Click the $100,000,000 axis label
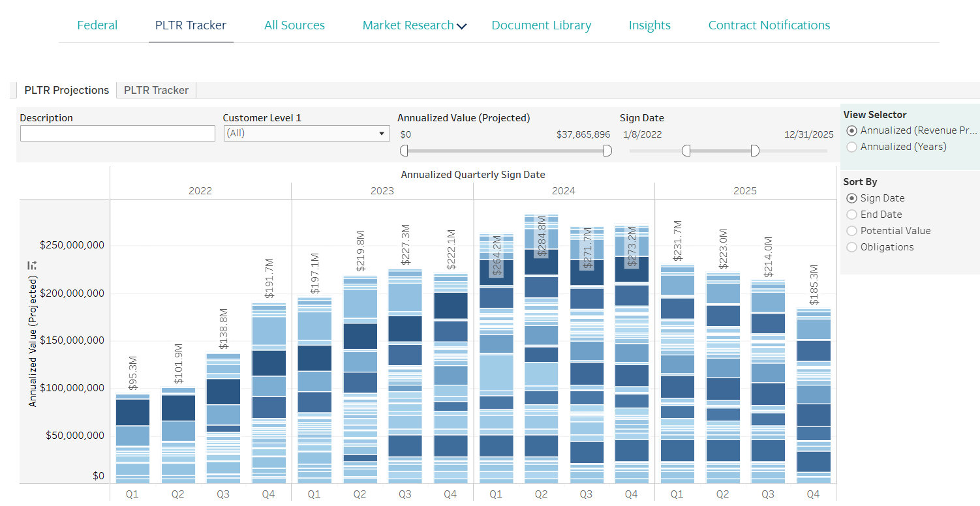The image size is (980, 506). coord(72,388)
